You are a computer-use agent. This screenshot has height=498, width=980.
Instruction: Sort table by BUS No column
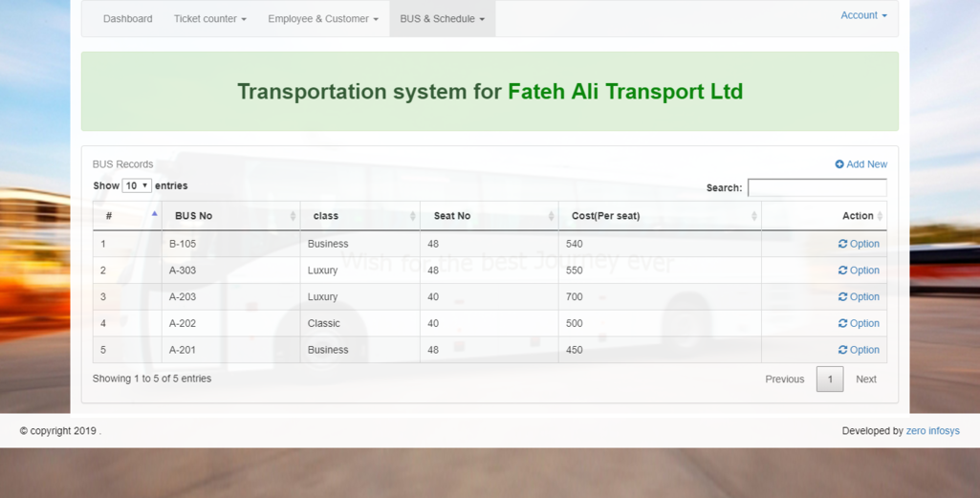230,216
